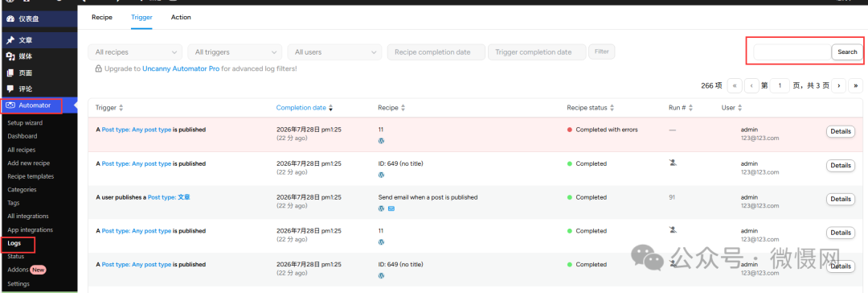Go to previous page with ‹ button

coord(751,85)
